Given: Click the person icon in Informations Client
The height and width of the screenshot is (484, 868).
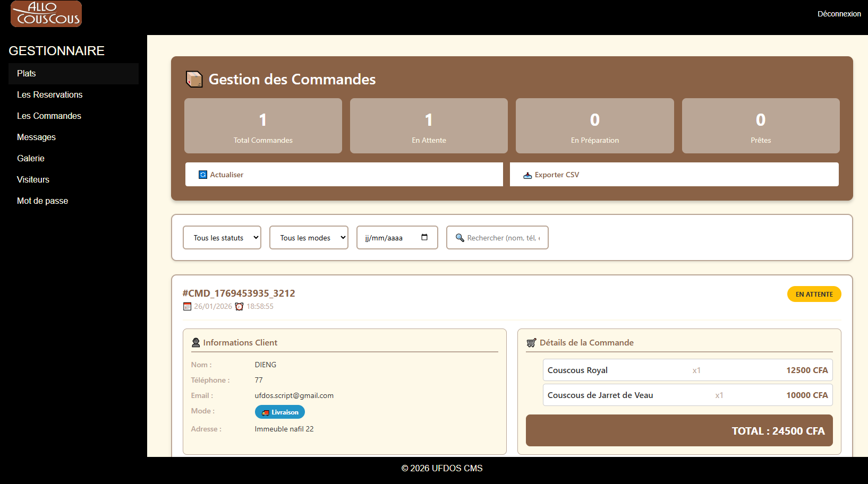Looking at the screenshot, I should click(195, 343).
